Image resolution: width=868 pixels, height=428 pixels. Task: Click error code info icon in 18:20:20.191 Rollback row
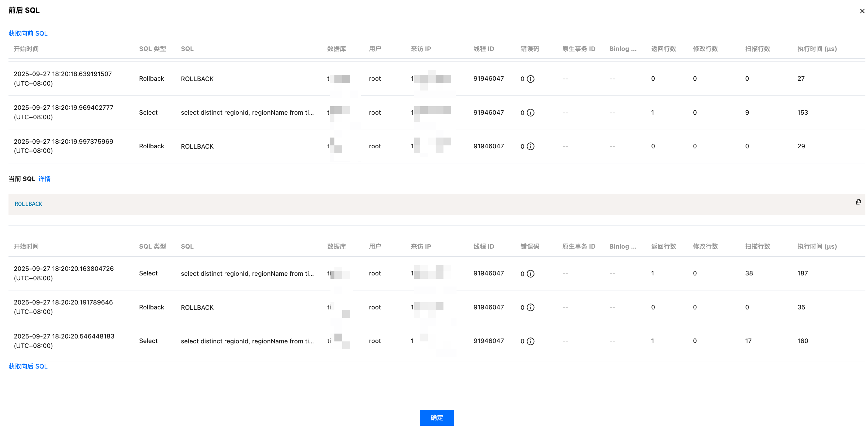click(530, 307)
